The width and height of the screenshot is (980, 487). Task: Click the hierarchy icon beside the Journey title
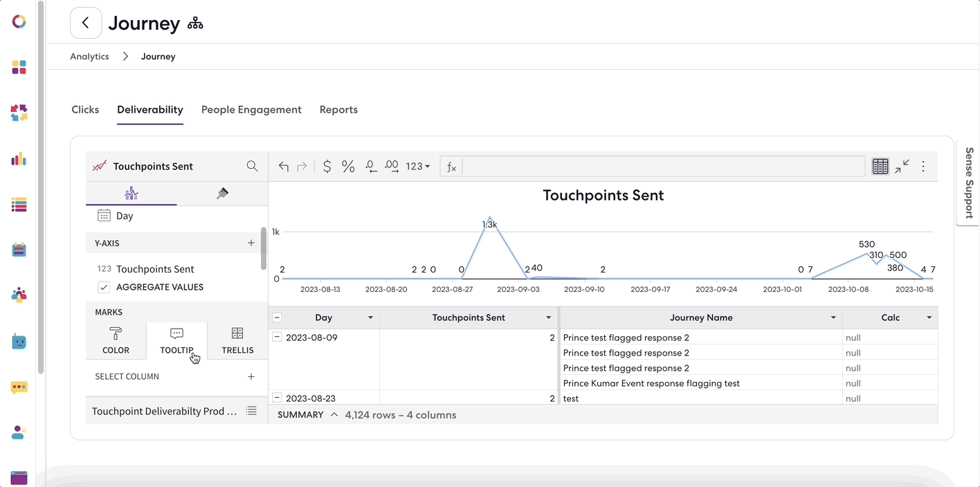(x=195, y=24)
